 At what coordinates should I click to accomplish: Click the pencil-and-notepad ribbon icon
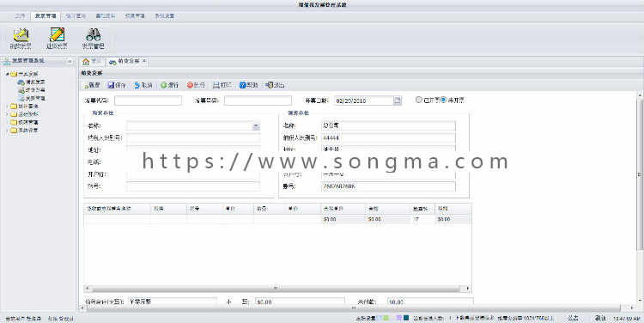tap(57, 35)
